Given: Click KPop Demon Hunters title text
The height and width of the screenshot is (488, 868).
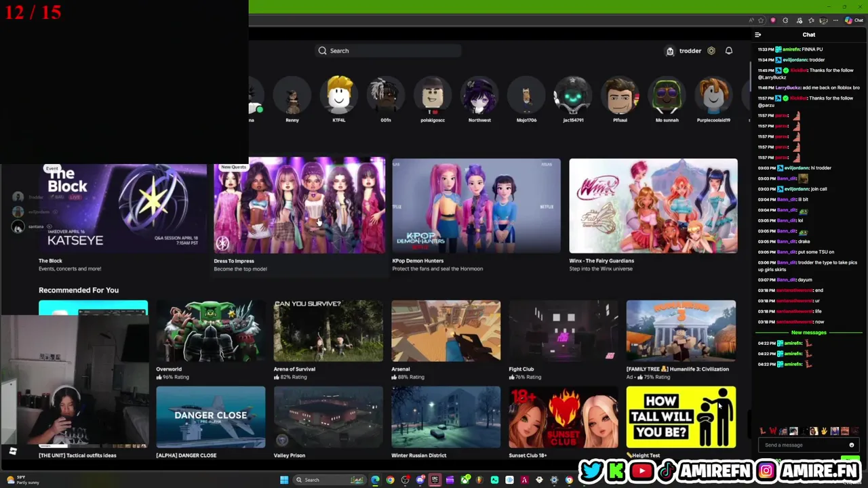Looking at the screenshot, I should pos(418,261).
